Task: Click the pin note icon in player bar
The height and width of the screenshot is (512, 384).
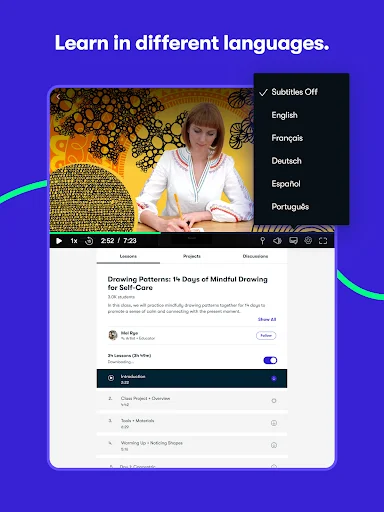Action: (262, 241)
